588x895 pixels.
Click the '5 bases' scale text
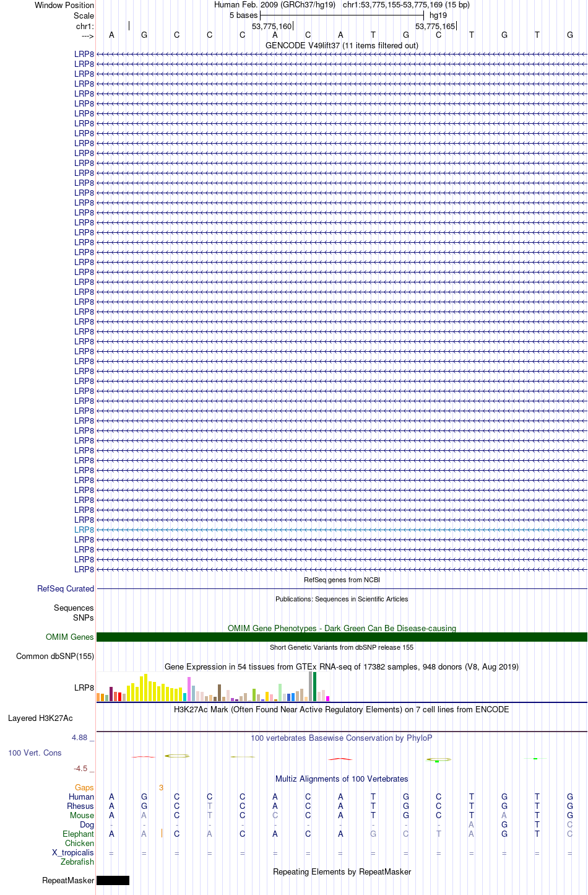point(243,15)
